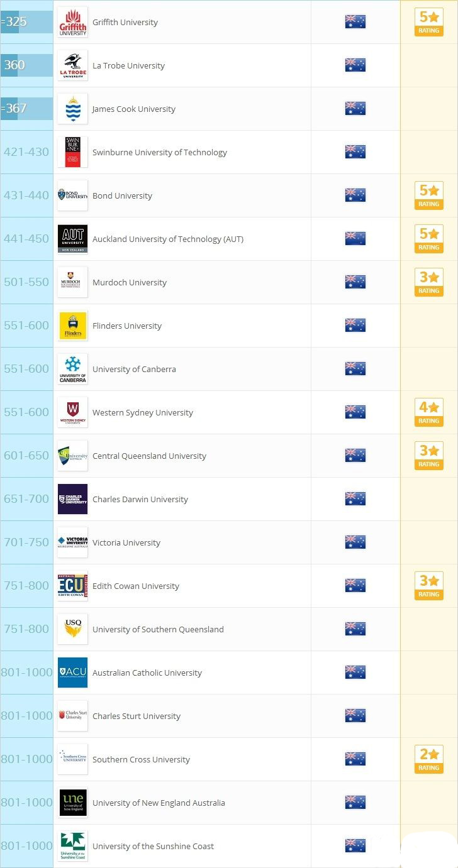Click the Southern Cross University logo

(x=72, y=759)
